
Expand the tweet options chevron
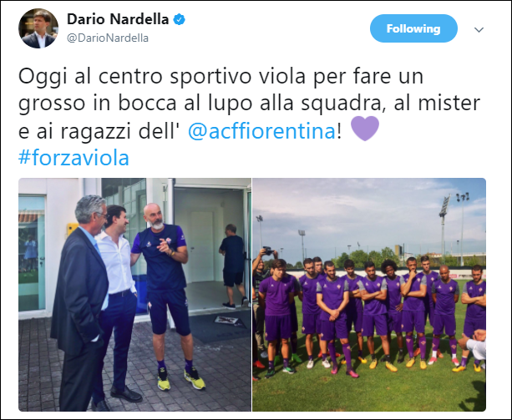pyautogui.click(x=479, y=30)
